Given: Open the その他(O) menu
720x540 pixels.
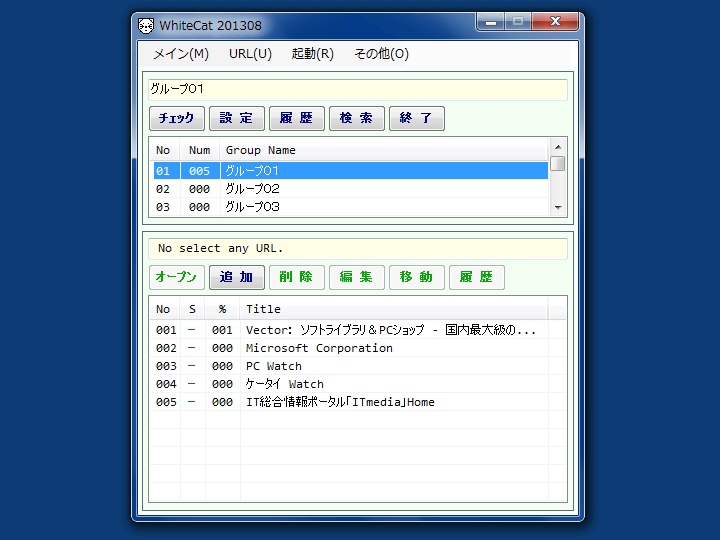Looking at the screenshot, I should 381,54.
